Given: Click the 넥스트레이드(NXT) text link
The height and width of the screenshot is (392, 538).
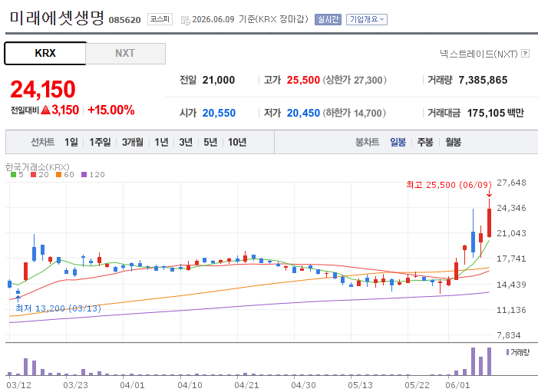Looking at the screenshot, I should 479,54.
